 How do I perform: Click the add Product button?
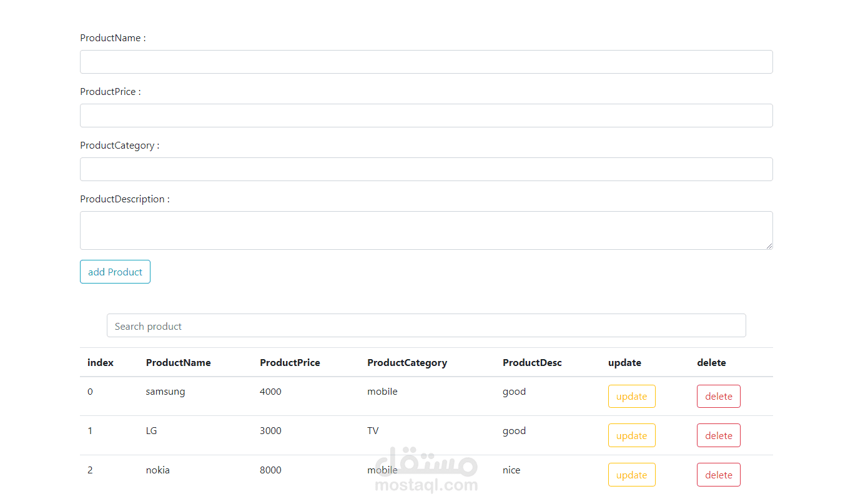[115, 272]
